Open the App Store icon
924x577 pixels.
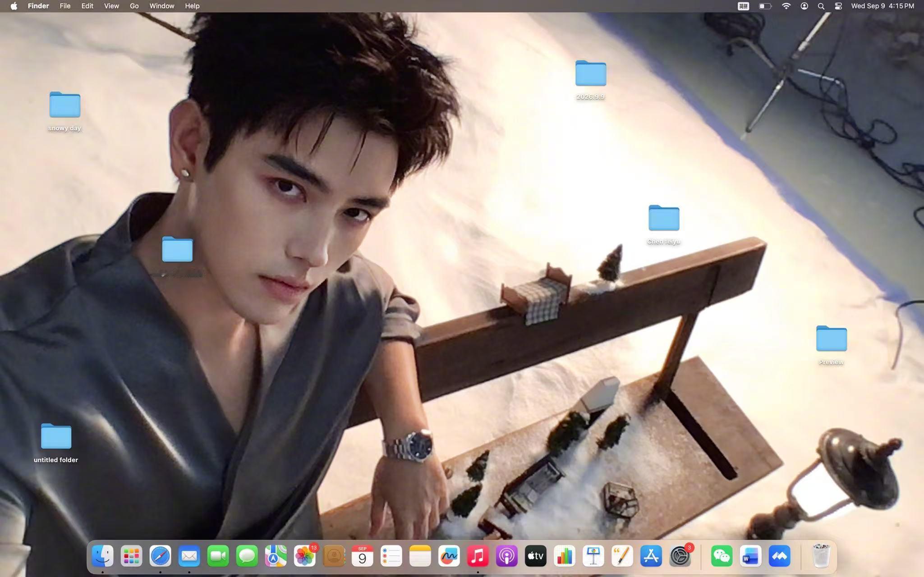(x=651, y=556)
